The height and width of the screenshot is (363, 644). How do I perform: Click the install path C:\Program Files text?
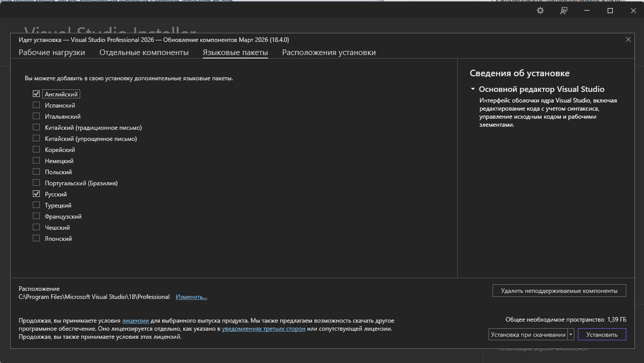click(x=94, y=297)
